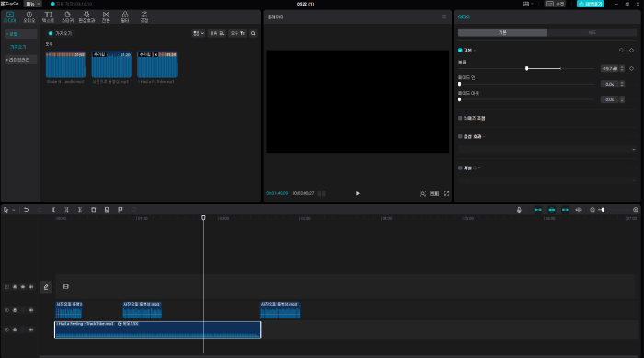The width and height of the screenshot is (644, 358).
Task: Toggle the Basic section checkbox
Action: [x=460, y=50]
